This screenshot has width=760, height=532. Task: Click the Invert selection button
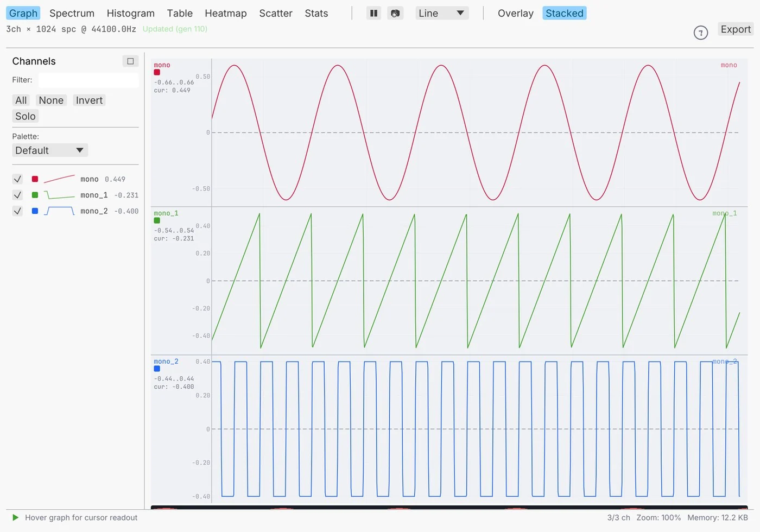click(x=89, y=100)
